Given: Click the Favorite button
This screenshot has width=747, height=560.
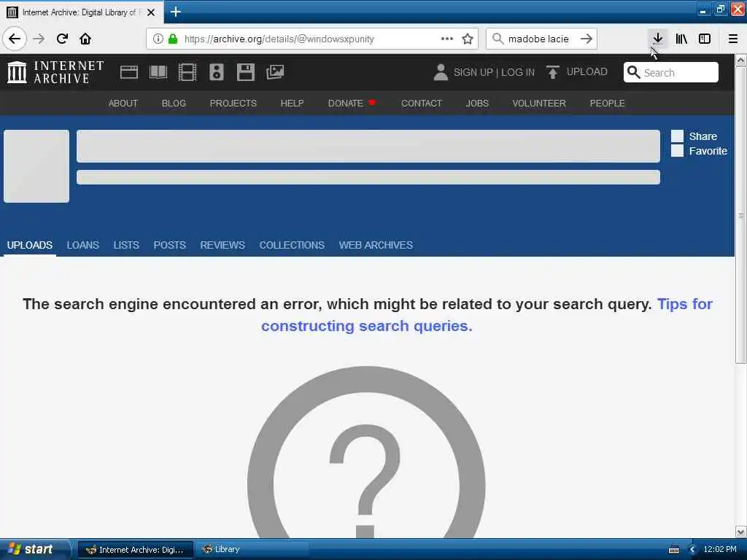Looking at the screenshot, I should 700,151.
